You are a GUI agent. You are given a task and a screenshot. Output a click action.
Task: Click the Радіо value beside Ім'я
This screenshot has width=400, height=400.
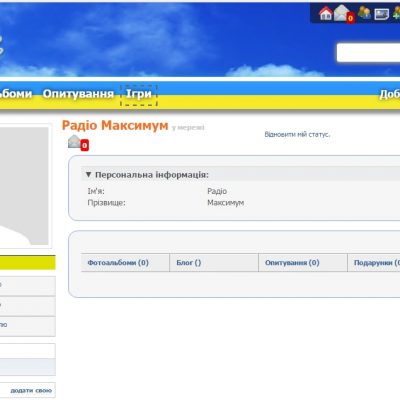pos(217,191)
